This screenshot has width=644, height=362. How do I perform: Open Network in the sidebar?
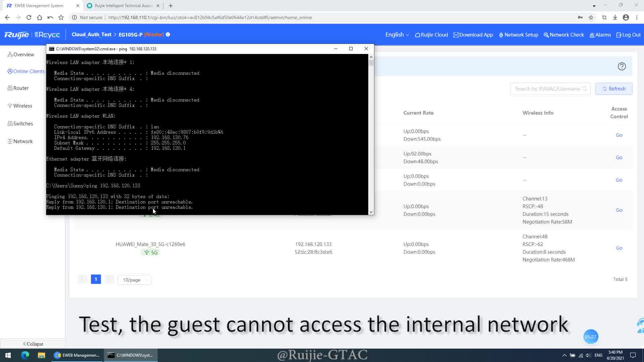tap(20, 141)
